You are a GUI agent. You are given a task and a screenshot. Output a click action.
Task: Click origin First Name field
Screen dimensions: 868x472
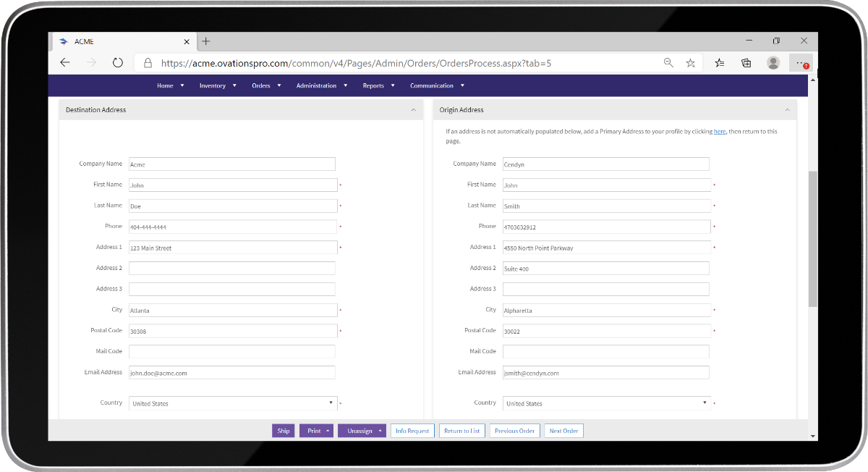click(607, 185)
